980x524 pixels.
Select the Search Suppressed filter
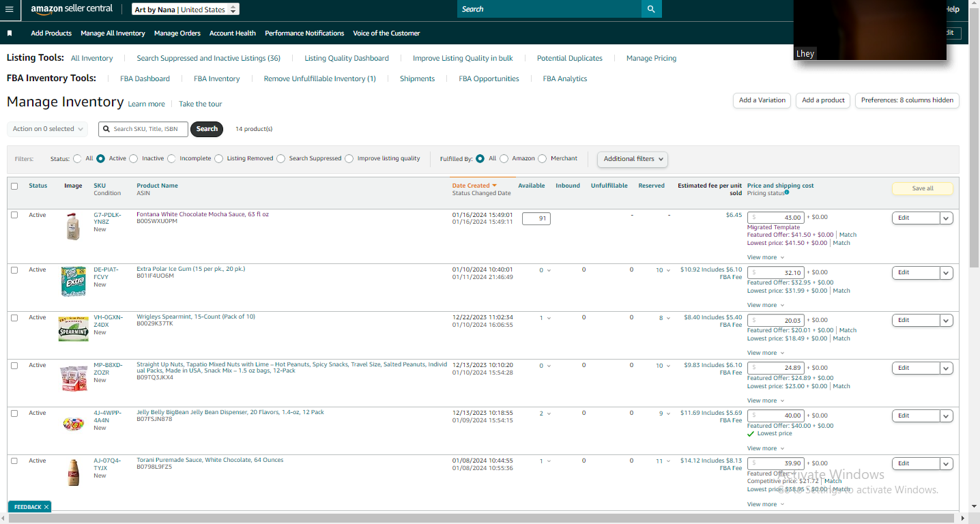click(x=280, y=158)
